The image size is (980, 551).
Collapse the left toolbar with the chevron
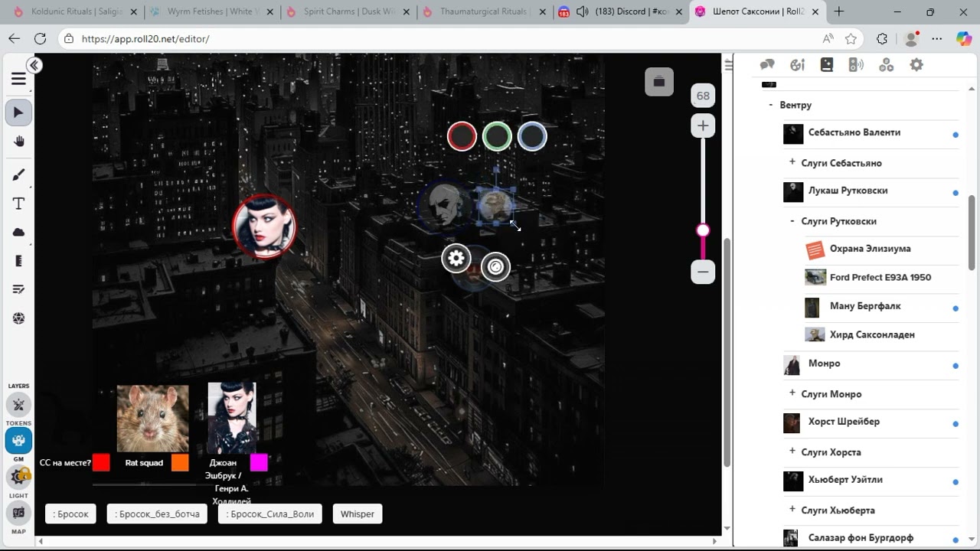34,66
